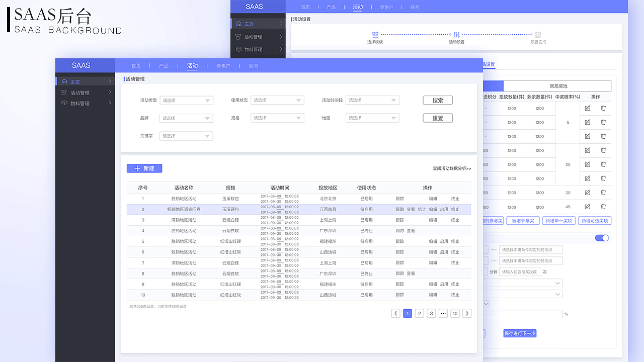Go to the previous page with the « arrow
Viewport: 644px width, 362px height.
pyautogui.click(x=396, y=313)
